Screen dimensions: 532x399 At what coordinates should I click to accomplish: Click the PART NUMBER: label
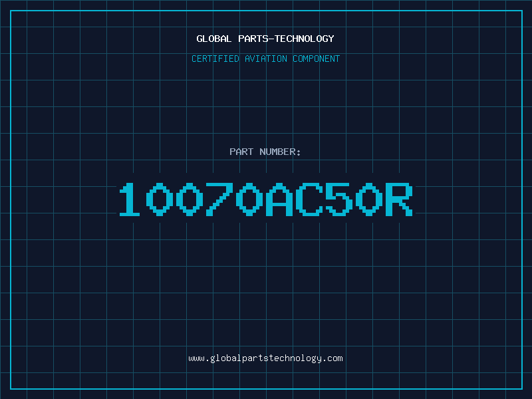tap(265, 152)
